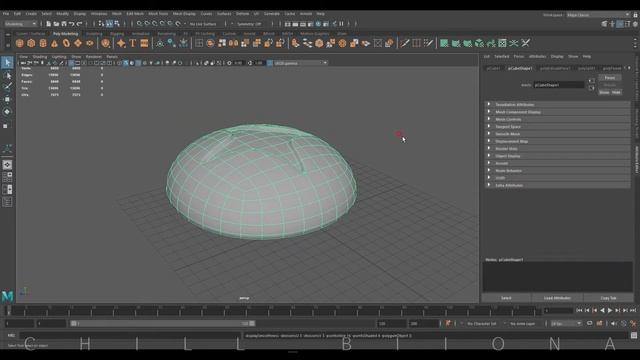
Task: Open the workspace selector dropdown
Action: pos(598,15)
